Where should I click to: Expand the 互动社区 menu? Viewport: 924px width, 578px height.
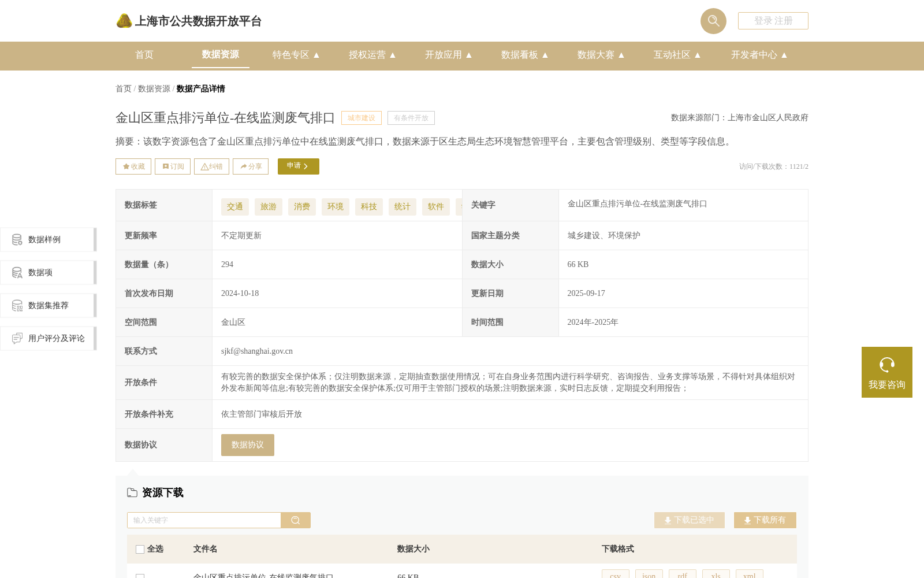pos(677,55)
